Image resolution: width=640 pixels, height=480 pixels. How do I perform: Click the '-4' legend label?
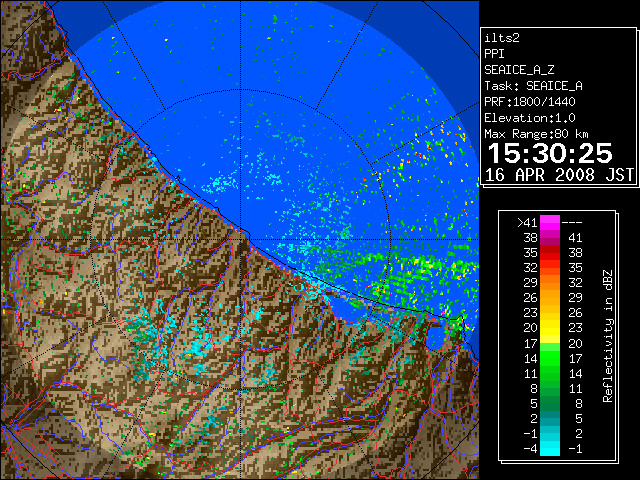(530, 449)
